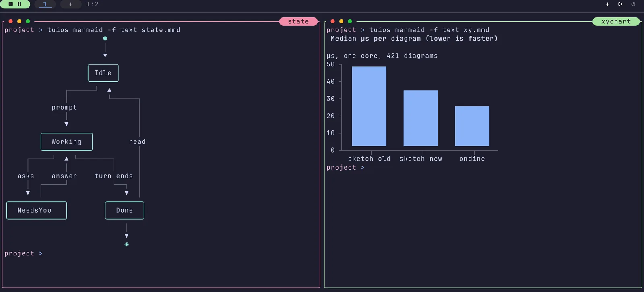Click the 'turn ends' transition label
The width and height of the screenshot is (644, 292).
(x=114, y=176)
